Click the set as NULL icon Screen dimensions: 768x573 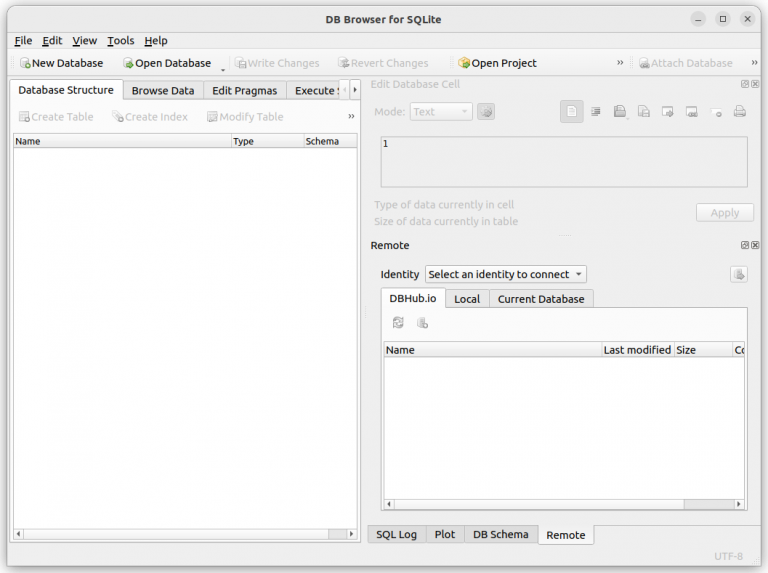716,113
